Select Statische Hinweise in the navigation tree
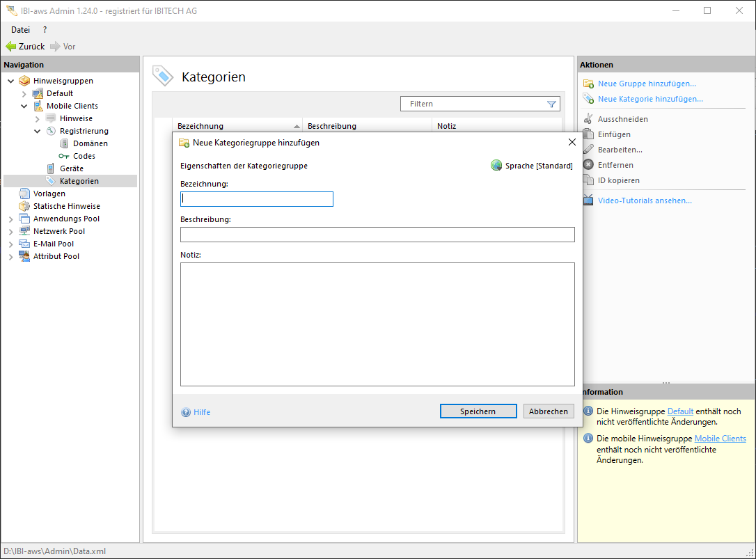The width and height of the screenshot is (756, 559). click(66, 206)
